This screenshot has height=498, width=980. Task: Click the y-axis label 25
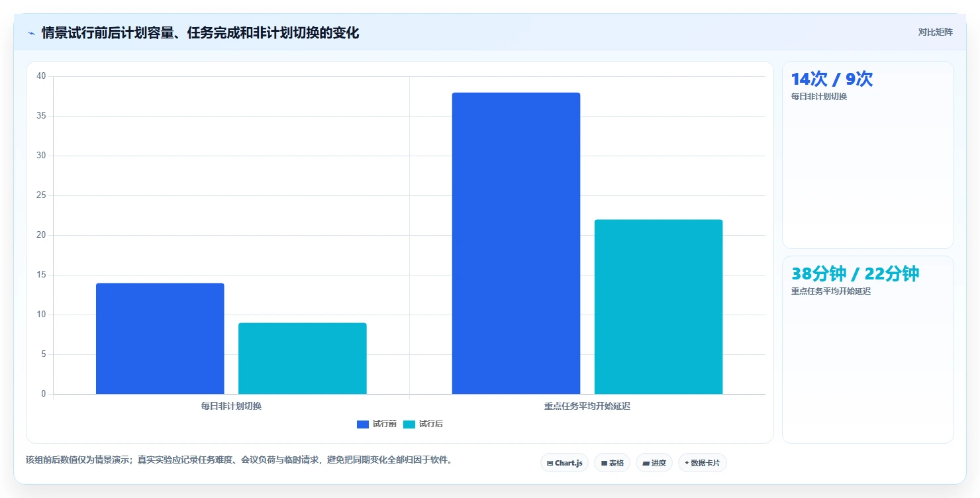pos(41,195)
